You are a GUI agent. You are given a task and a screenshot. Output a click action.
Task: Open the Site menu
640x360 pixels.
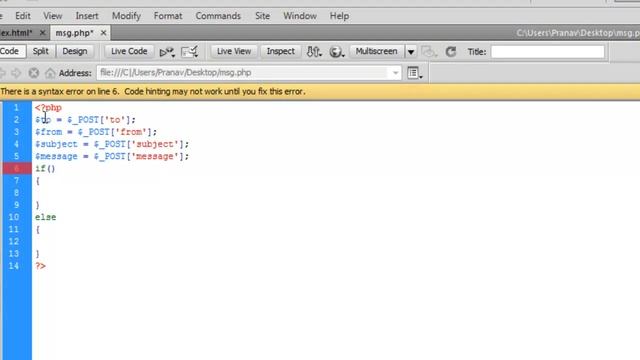click(x=262, y=16)
